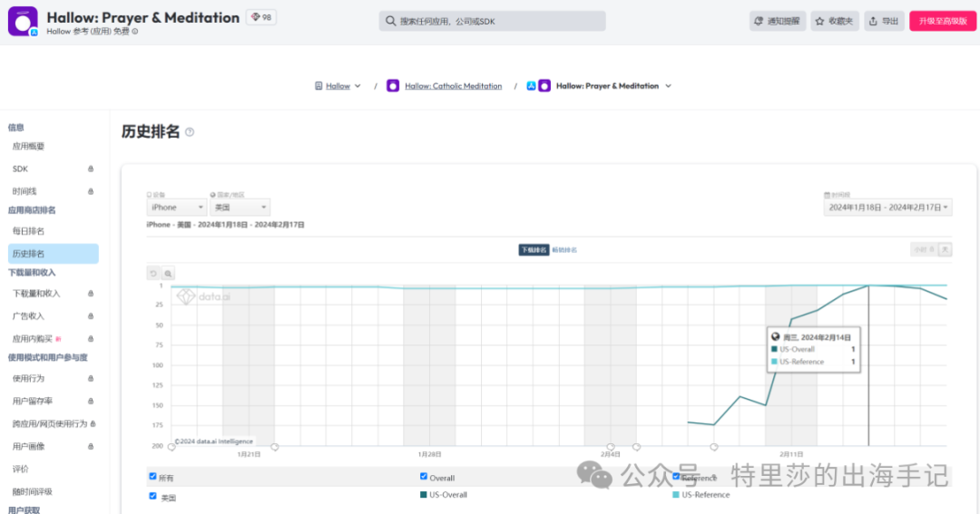Click the Hallow app logo icon
This screenshot has height=514, width=980.
[23, 21]
